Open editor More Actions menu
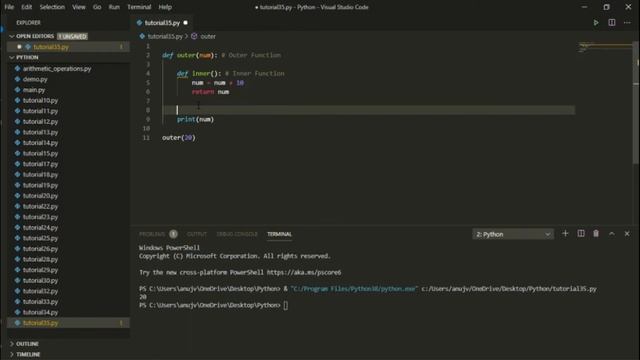 pos(627,23)
